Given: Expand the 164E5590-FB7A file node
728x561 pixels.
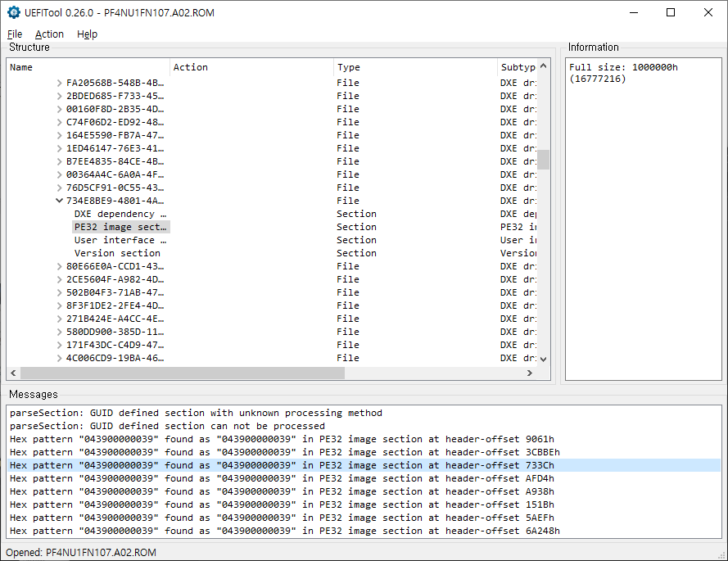Looking at the screenshot, I should click(x=59, y=136).
